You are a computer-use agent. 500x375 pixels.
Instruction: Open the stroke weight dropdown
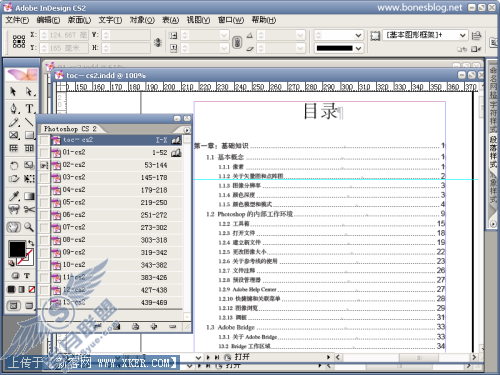(358, 35)
